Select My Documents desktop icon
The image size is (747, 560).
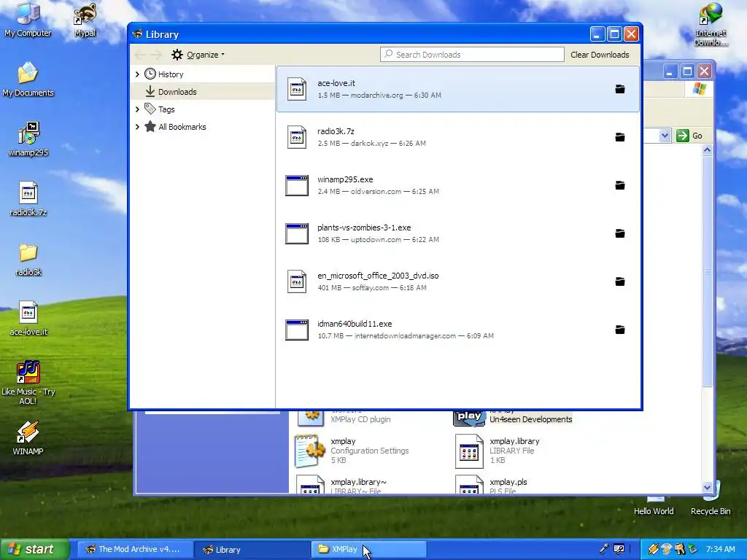[28, 79]
